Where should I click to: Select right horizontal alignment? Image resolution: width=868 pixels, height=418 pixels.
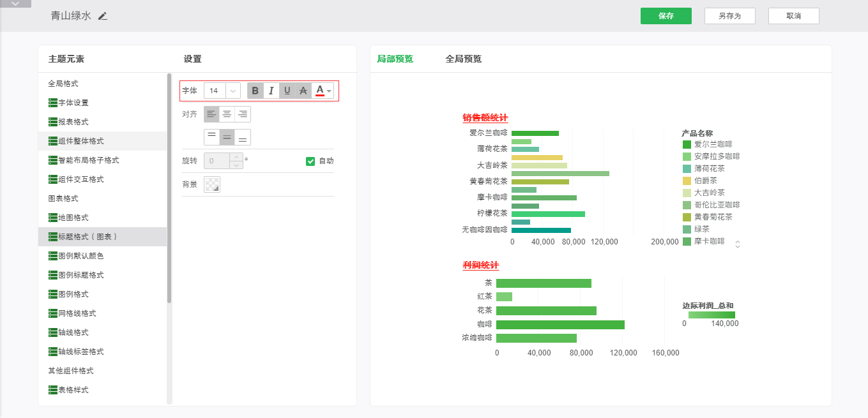[x=243, y=114]
